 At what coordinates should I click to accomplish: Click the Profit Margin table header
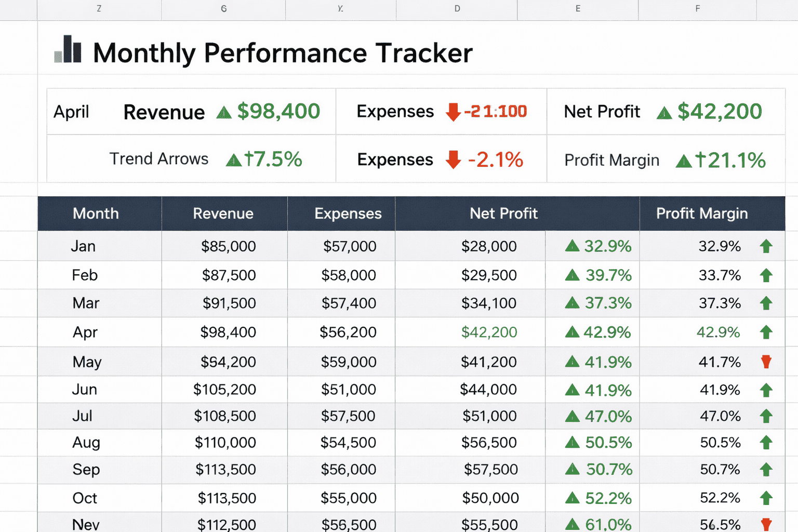coord(702,214)
